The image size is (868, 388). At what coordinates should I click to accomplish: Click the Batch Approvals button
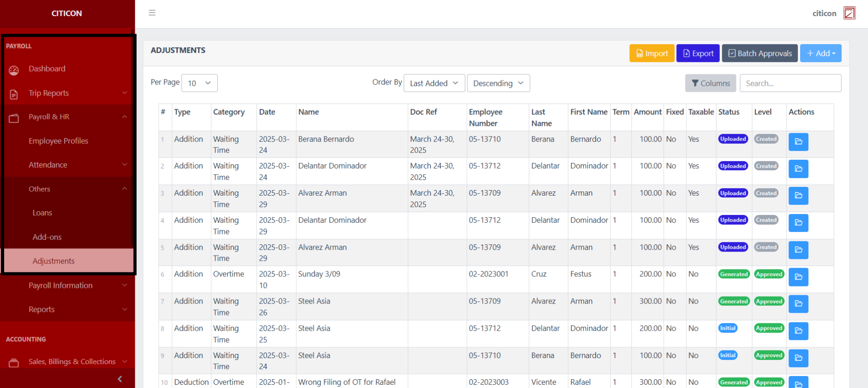pos(759,53)
